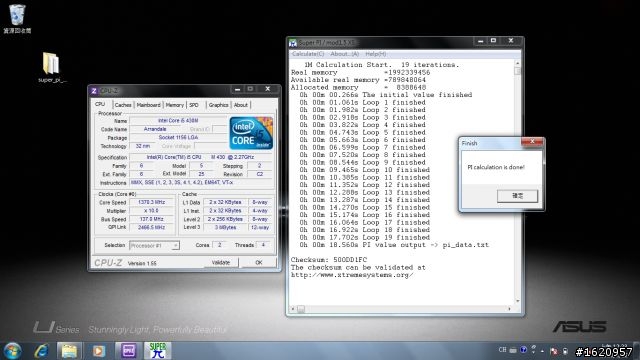Click the help icon in system tray
The height and width of the screenshot is (360, 640).
pos(523,350)
